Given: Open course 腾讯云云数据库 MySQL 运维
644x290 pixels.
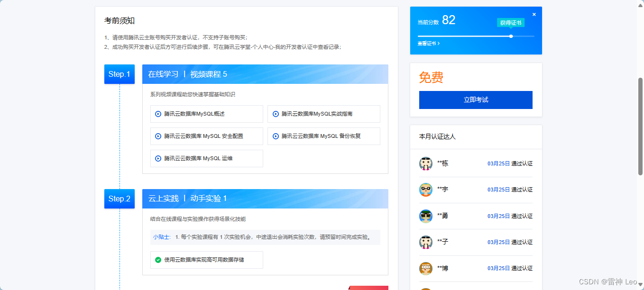Looking at the screenshot, I should [x=206, y=158].
